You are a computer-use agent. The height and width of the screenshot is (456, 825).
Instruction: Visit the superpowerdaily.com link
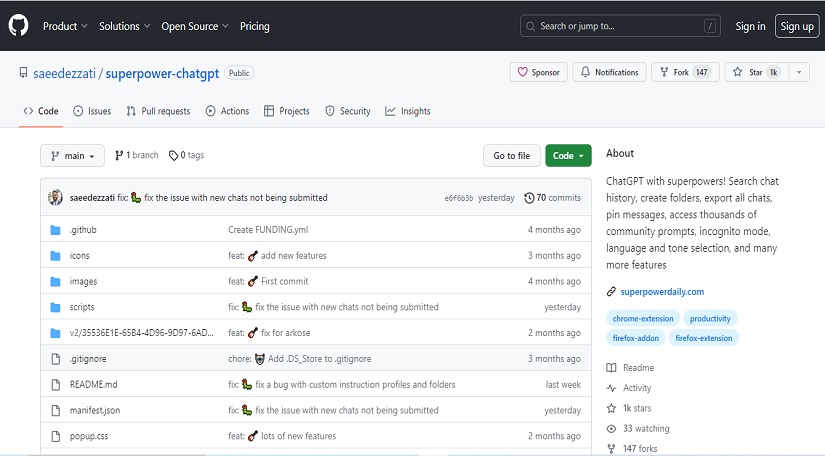point(662,292)
